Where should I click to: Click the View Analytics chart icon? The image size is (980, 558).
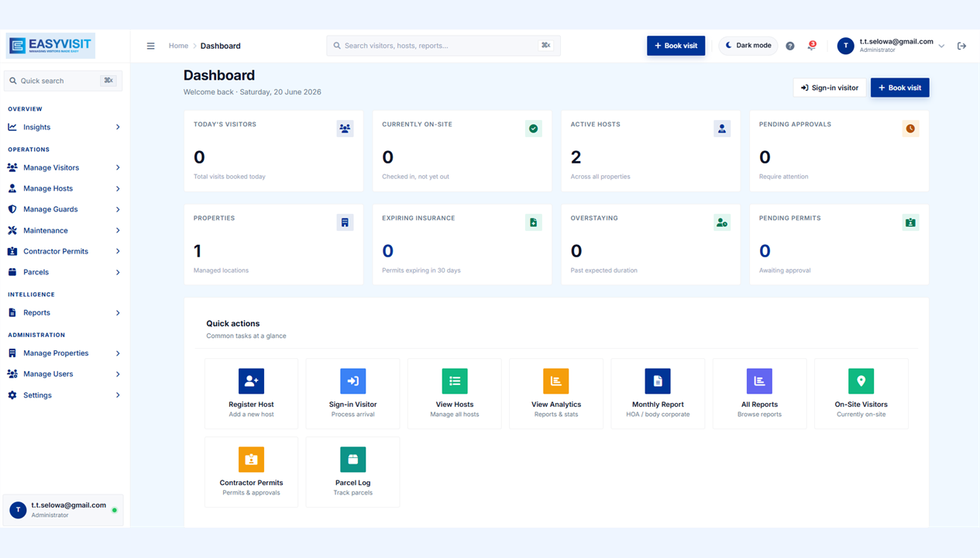tap(556, 381)
